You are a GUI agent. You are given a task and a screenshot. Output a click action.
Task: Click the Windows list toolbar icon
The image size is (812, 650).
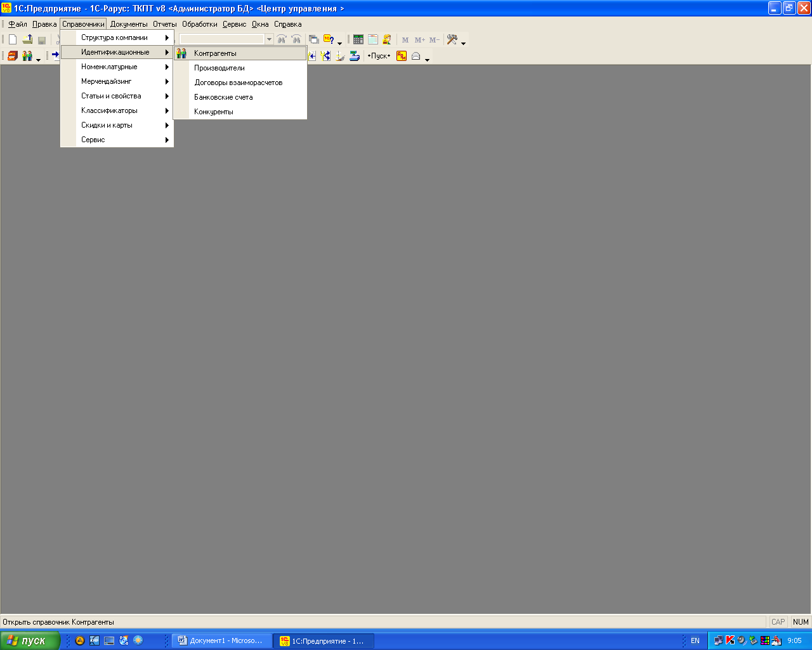tap(314, 39)
